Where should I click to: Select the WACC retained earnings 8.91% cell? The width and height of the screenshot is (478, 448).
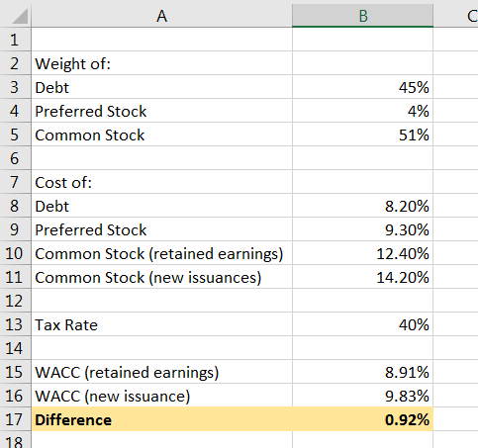tap(362, 372)
